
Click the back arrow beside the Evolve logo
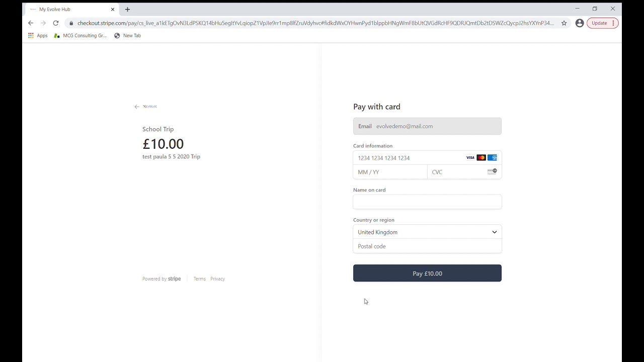137,107
